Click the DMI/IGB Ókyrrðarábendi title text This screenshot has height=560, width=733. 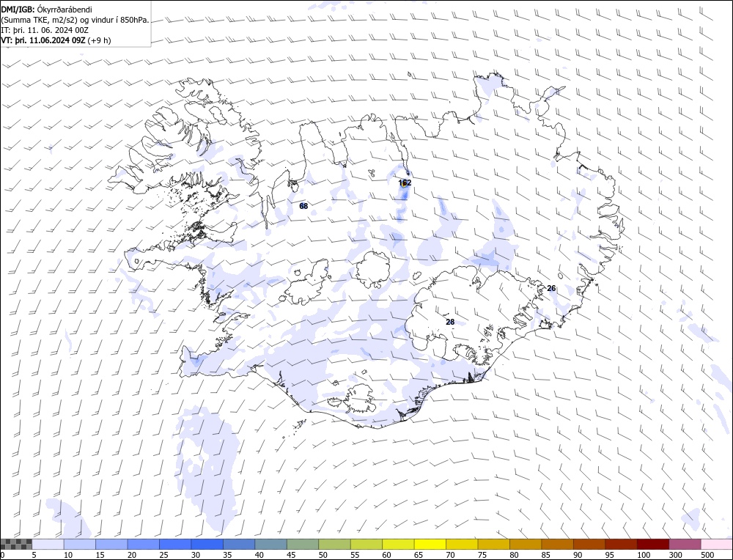47,10
